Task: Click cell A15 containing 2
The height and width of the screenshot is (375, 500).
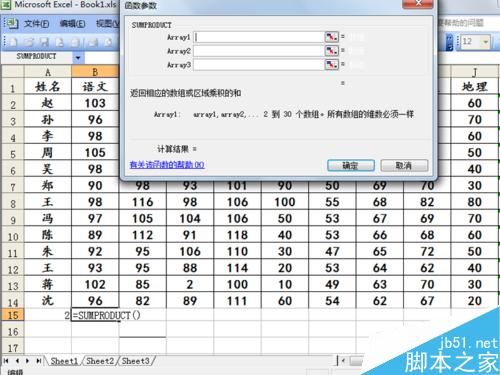Action: pyautogui.click(x=48, y=315)
